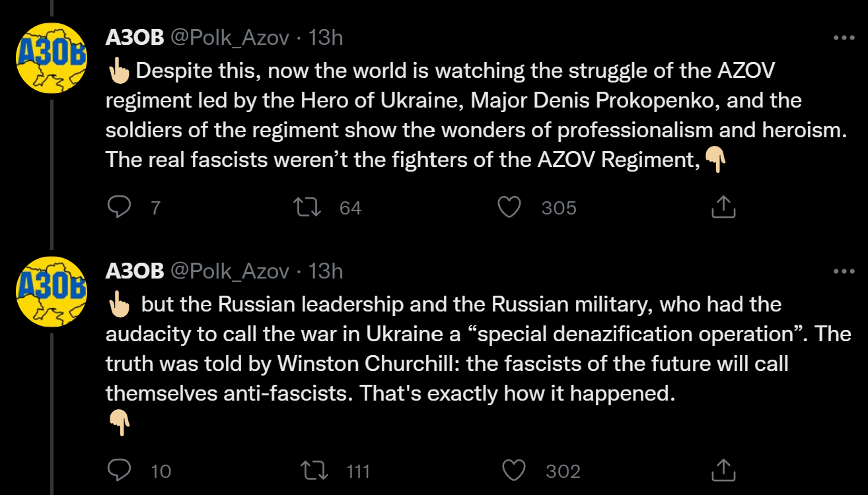The image size is (868, 495).
Task: Open 13h timestamp of first tweet
Action: (x=326, y=38)
